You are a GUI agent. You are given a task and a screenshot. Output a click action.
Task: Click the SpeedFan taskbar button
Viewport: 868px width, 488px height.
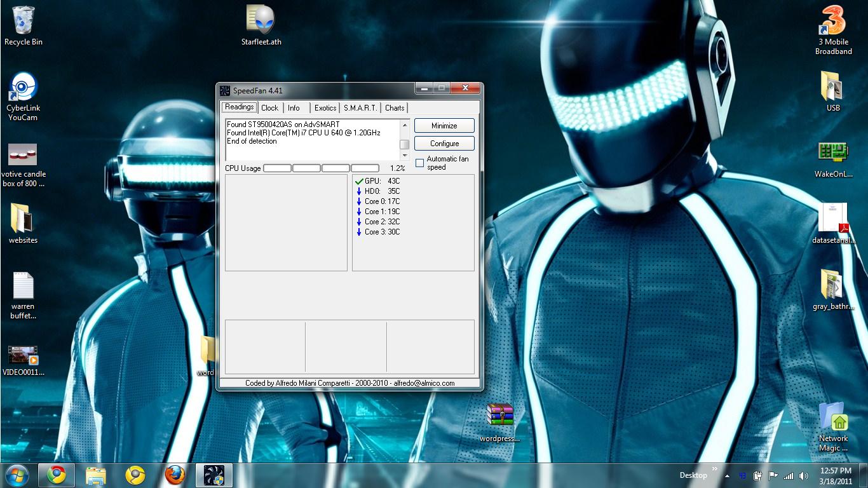point(214,475)
